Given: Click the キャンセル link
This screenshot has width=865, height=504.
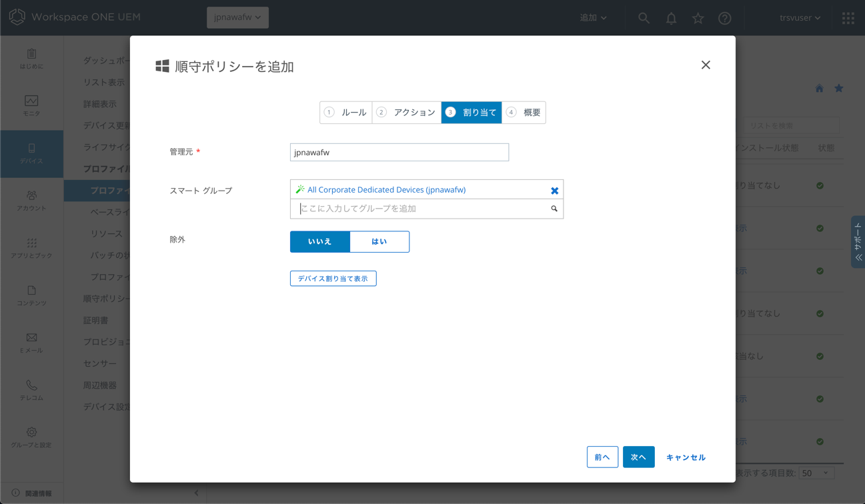Looking at the screenshot, I should coord(686,457).
